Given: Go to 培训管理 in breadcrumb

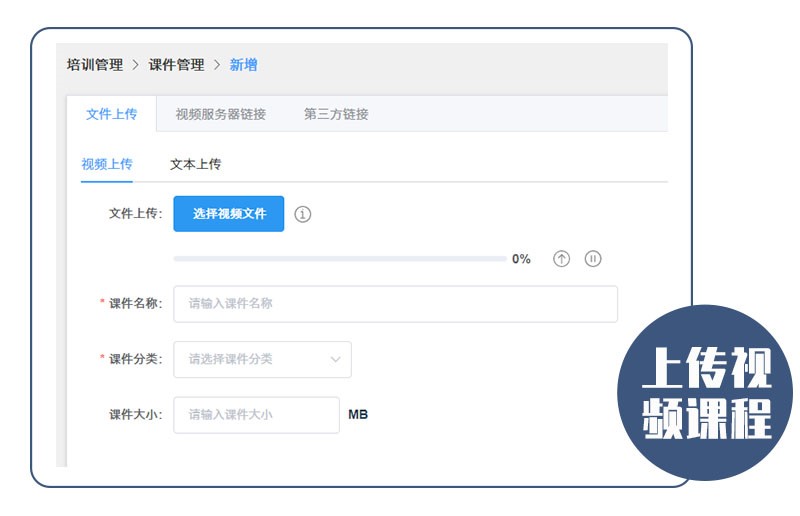Looking at the screenshot, I should point(95,65).
